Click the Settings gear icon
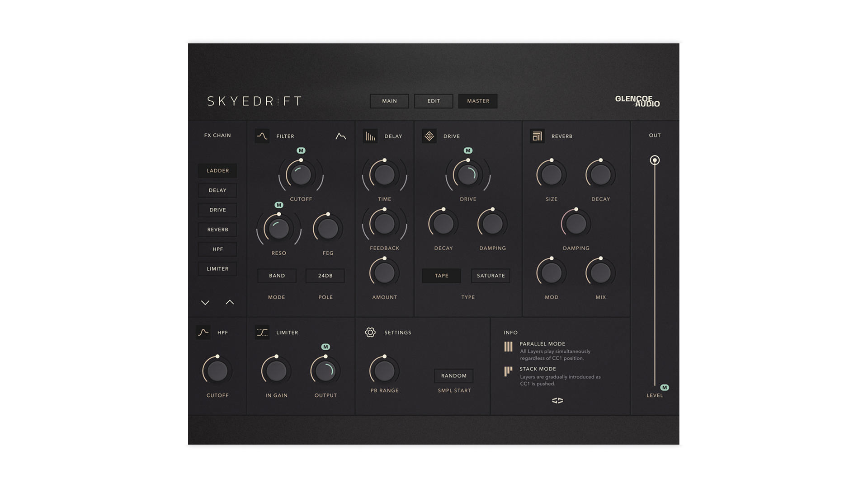868x488 pixels. click(370, 332)
